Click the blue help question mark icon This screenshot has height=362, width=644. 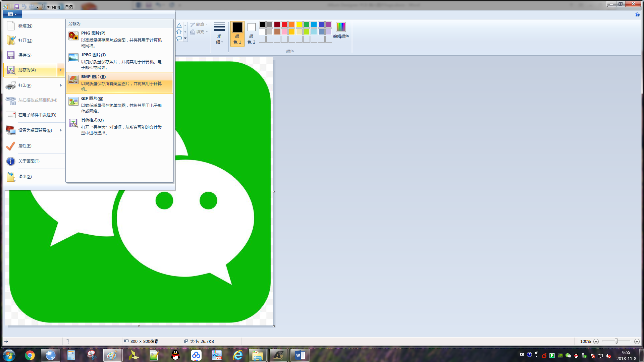pos(637,15)
